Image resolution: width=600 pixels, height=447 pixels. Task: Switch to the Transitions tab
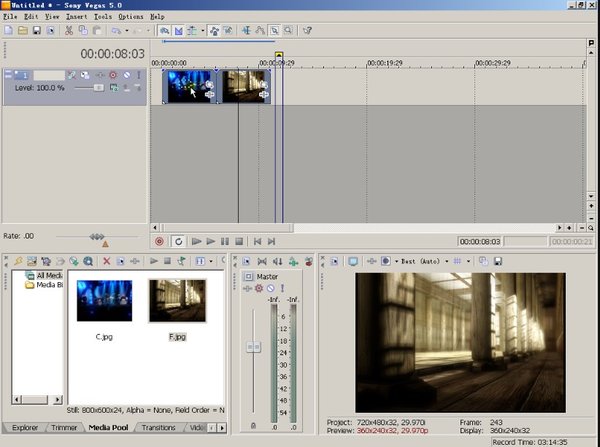click(x=158, y=427)
